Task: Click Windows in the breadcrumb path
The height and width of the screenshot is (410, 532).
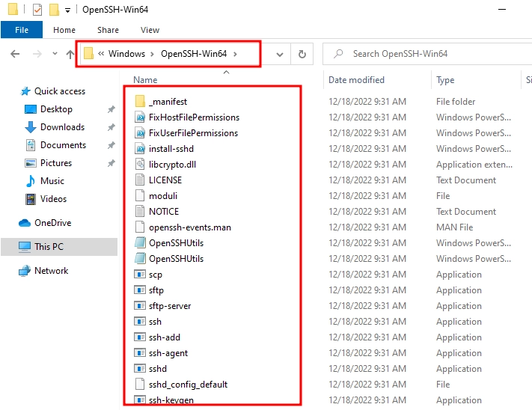Action: [126, 54]
